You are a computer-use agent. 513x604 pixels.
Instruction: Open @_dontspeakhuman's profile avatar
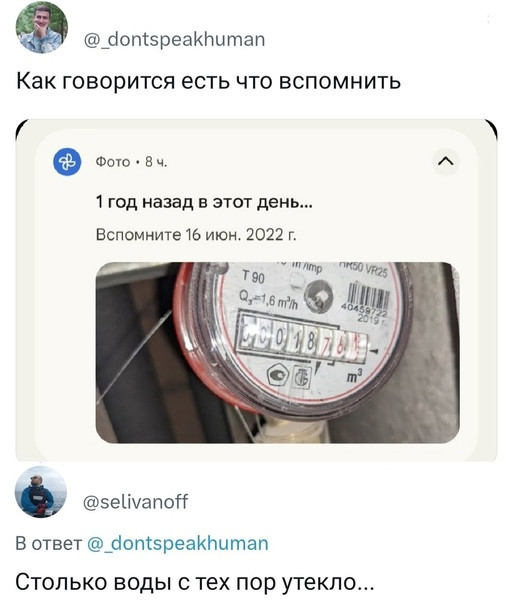click(x=42, y=27)
